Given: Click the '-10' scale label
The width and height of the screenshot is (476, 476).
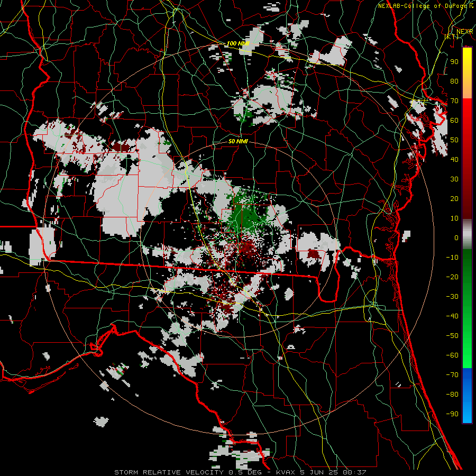Looking at the screenshot, I should point(452,258).
